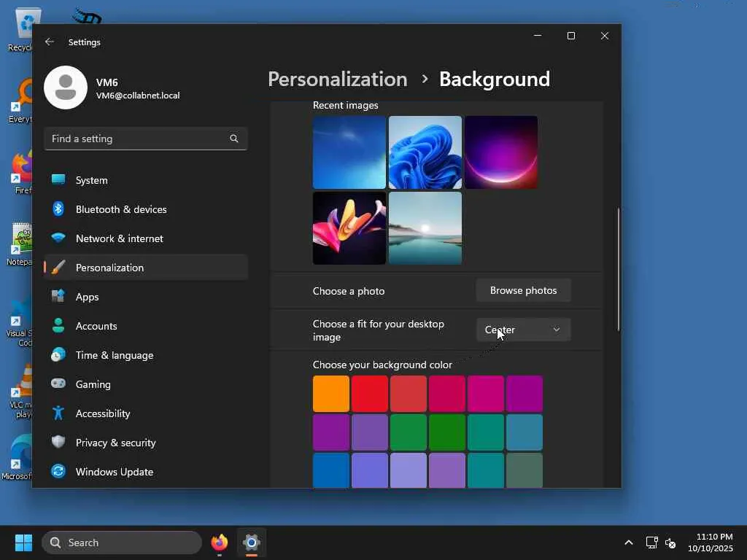Open Bluetooth & devices settings
Screen dimensions: 747x560
[121, 209]
